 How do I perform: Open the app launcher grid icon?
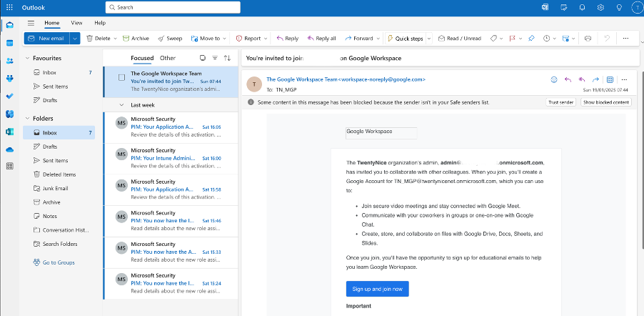point(9,7)
